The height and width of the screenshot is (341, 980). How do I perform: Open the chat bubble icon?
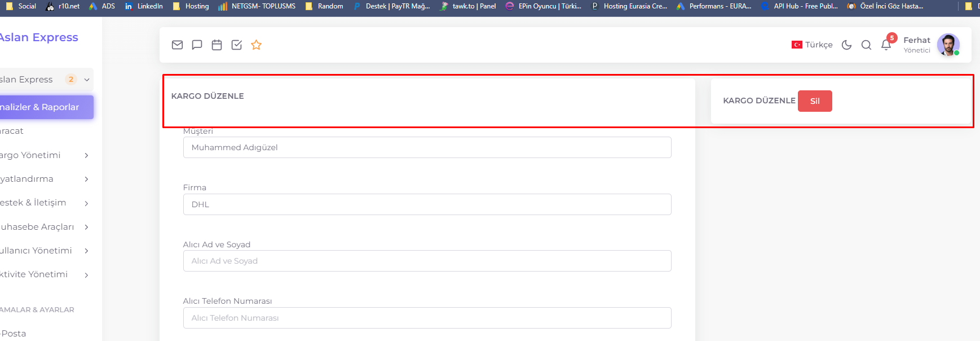click(197, 45)
